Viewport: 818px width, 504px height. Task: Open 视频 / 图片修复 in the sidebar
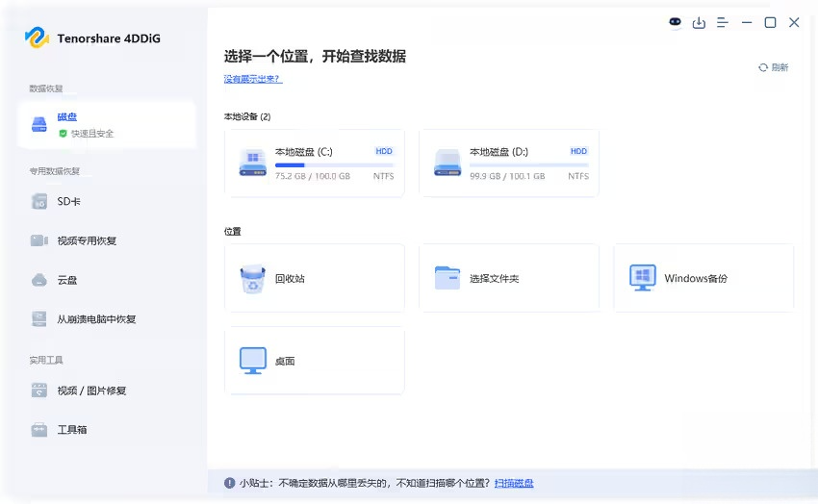coord(107,391)
